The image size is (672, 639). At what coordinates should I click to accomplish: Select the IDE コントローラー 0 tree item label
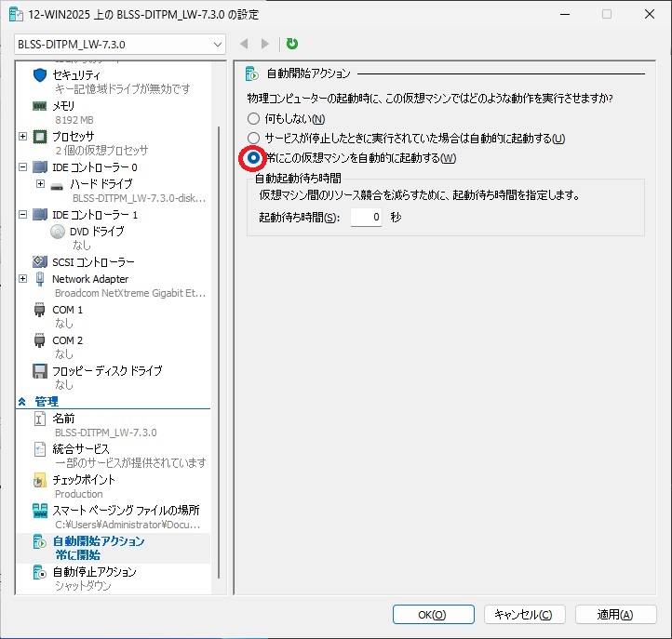click(95, 167)
